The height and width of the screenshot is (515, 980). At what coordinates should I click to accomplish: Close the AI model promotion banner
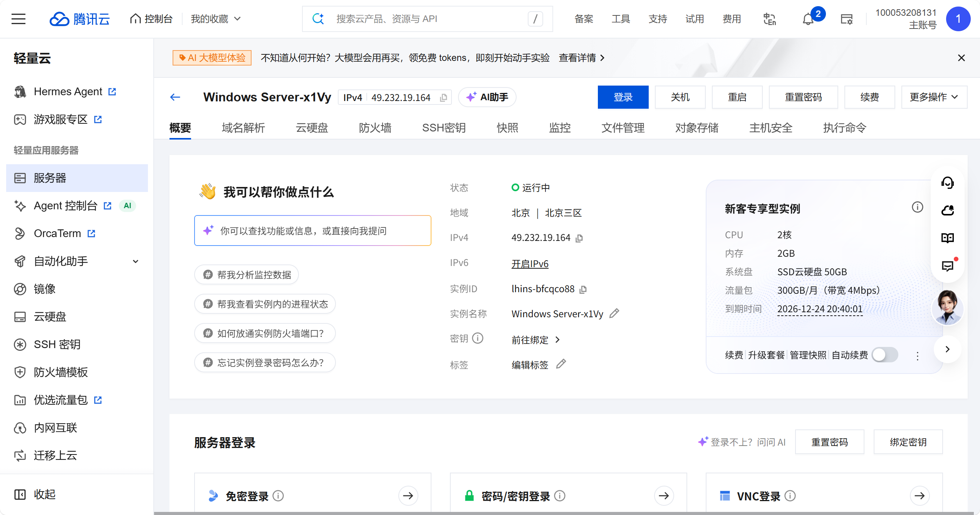point(961,58)
